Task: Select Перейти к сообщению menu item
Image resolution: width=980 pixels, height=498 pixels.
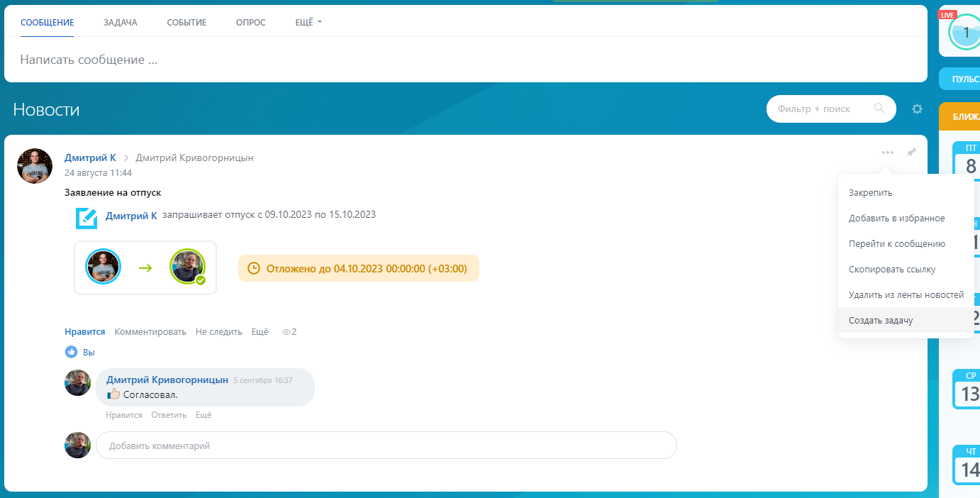Action: pos(906,244)
